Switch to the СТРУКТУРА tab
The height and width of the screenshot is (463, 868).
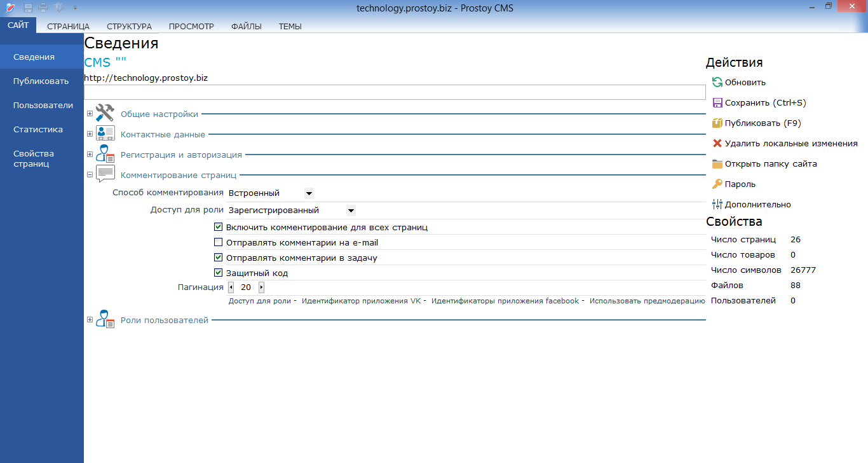coord(129,26)
